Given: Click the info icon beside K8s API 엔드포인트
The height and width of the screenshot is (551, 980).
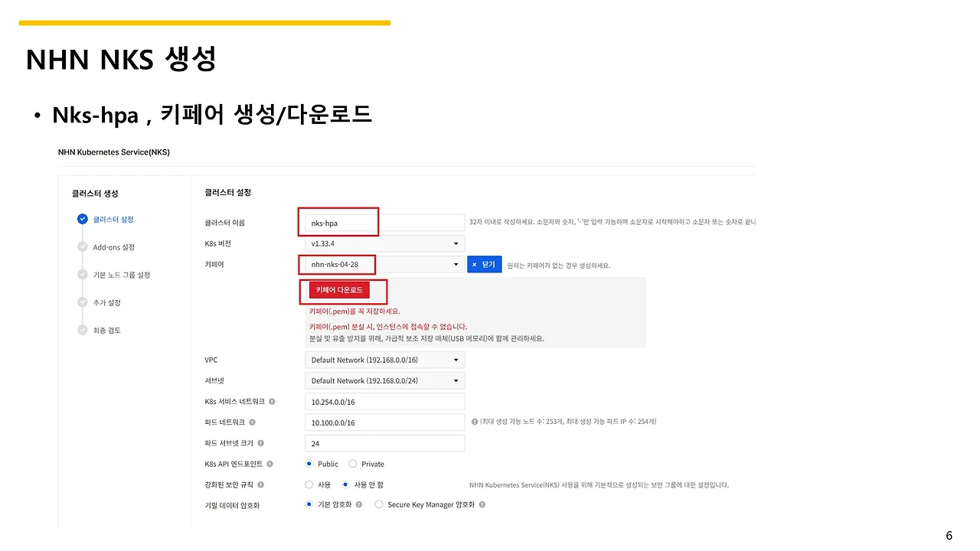Looking at the screenshot, I should point(269,464).
